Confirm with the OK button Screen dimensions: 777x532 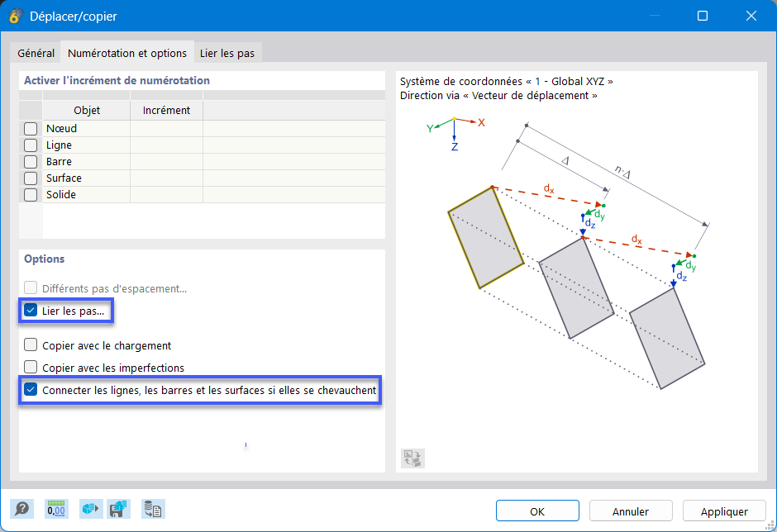coord(537,511)
